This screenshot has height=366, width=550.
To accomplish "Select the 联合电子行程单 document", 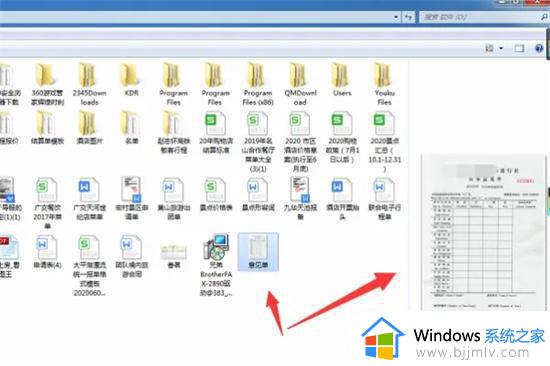I will tap(384, 199).
